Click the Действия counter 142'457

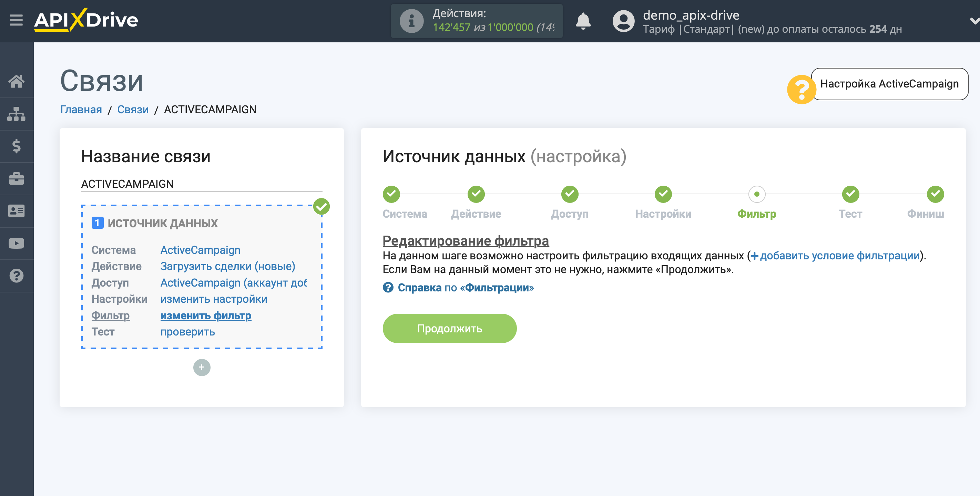[x=451, y=28]
